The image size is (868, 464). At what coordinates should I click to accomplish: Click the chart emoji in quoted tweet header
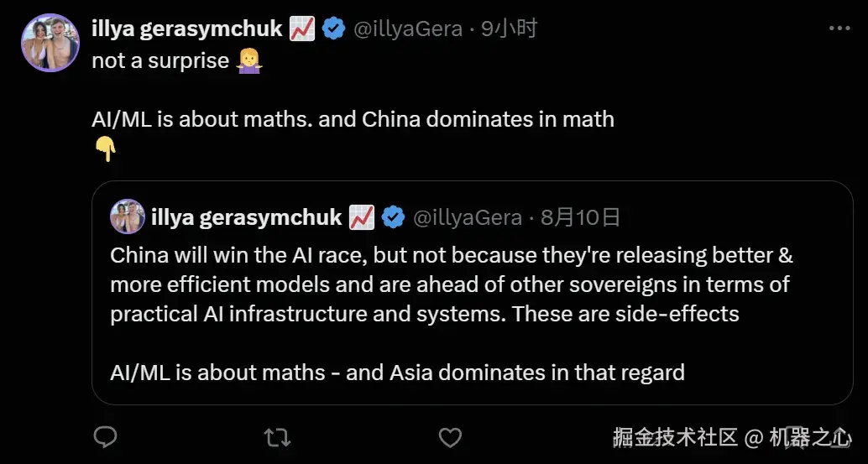(x=362, y=217)
